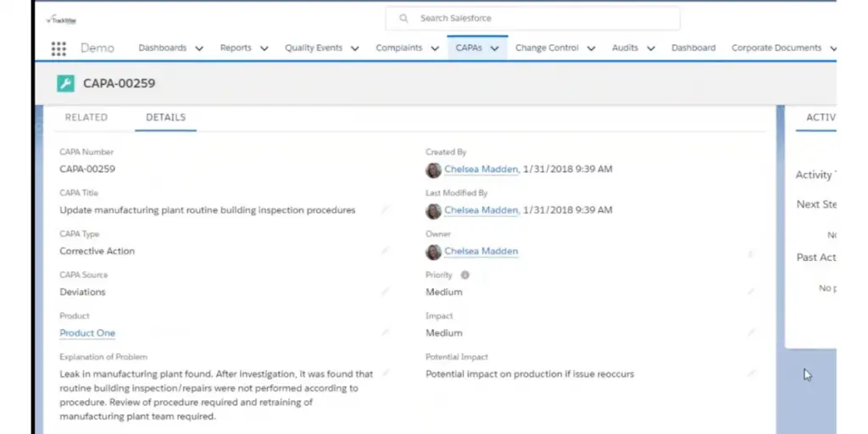Image resolution: width=868 pixels, height=434 pixels.
Task: Click the Demo app name
Action: (x=97, y=48)
